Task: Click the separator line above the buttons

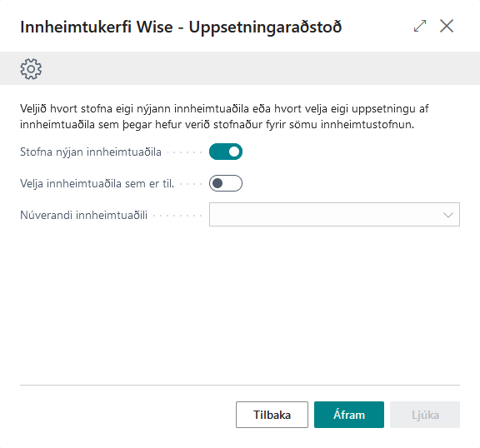Action: (240, 385)
